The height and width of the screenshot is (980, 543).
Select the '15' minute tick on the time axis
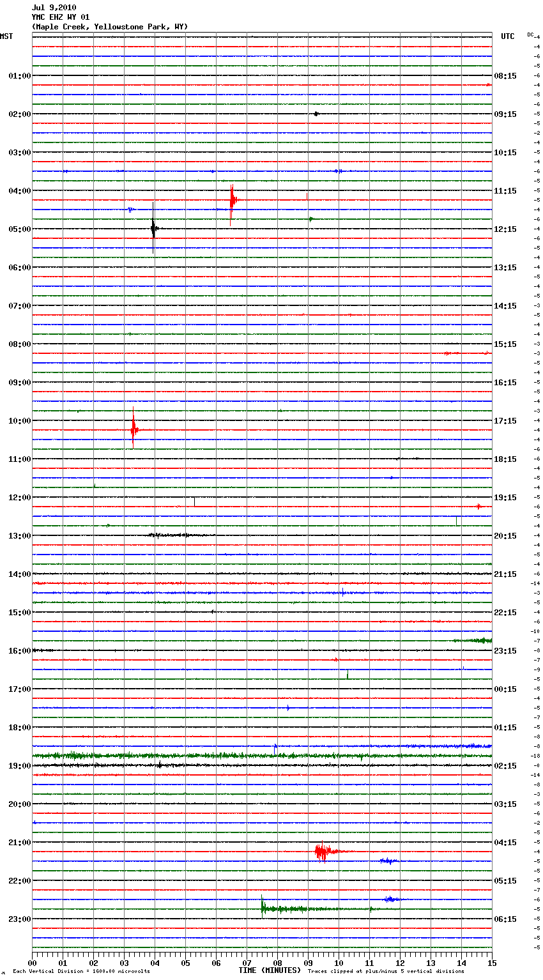click(x=492, y=962)
